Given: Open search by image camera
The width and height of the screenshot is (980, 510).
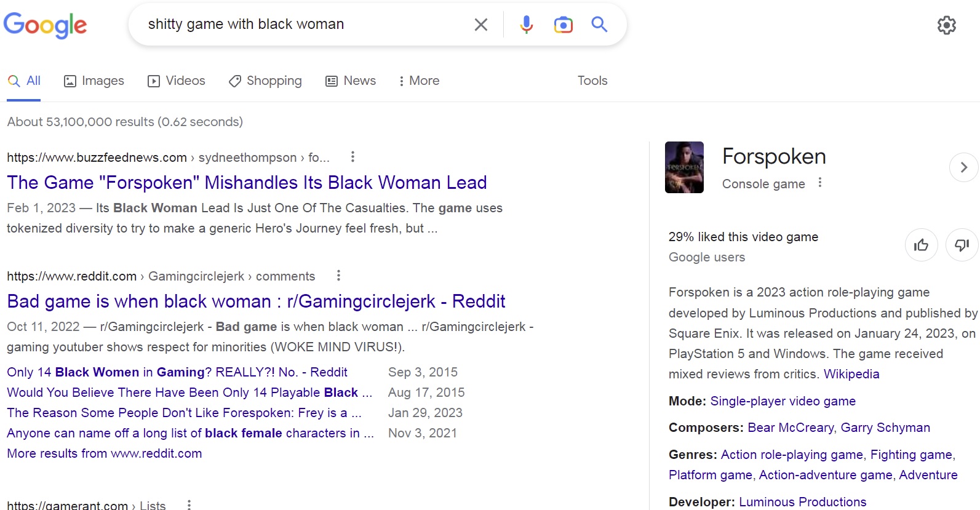Looking at the screenshot, I should (563, 25).
